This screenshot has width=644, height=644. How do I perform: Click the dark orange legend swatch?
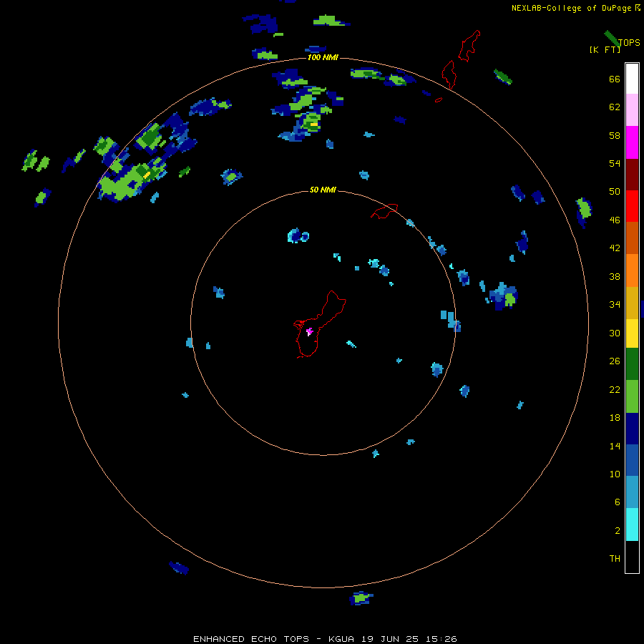pos(632,238)
